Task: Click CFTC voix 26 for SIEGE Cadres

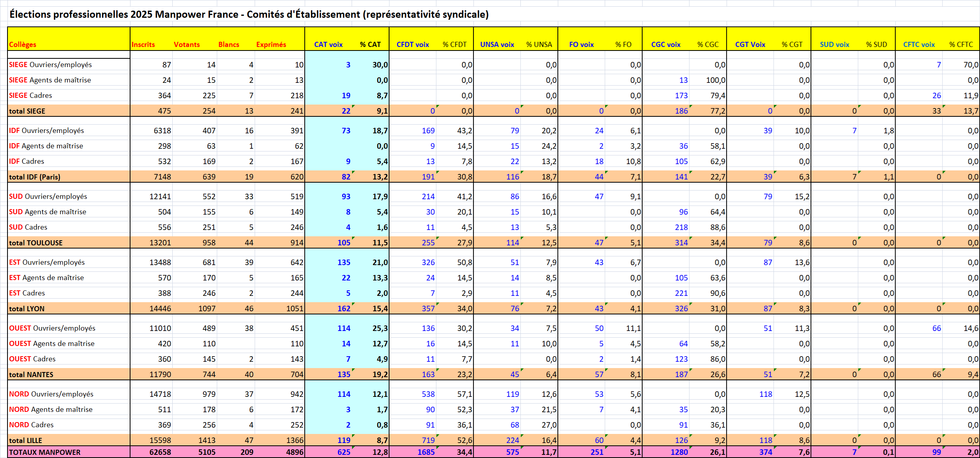Action: tap(937, 95)
